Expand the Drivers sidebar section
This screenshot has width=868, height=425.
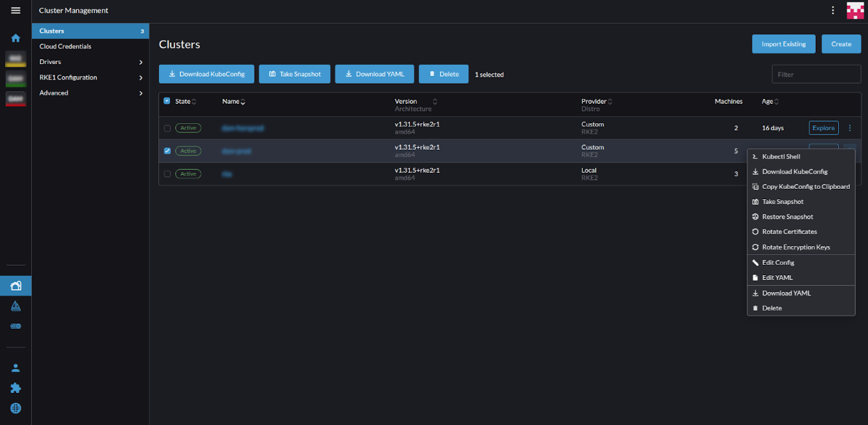[91, 61]
